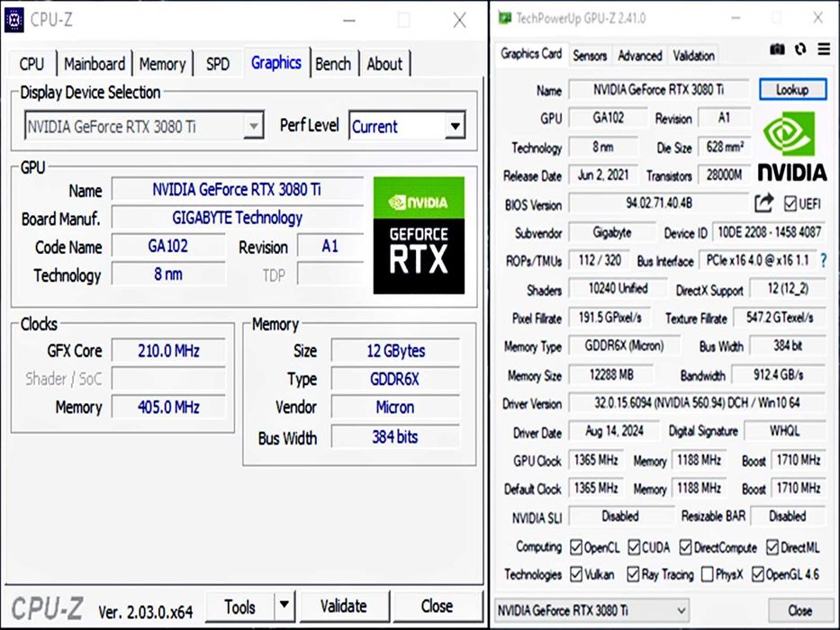
Task: Toggle the CUDA checkbox
Action: (x=634, y=547)
